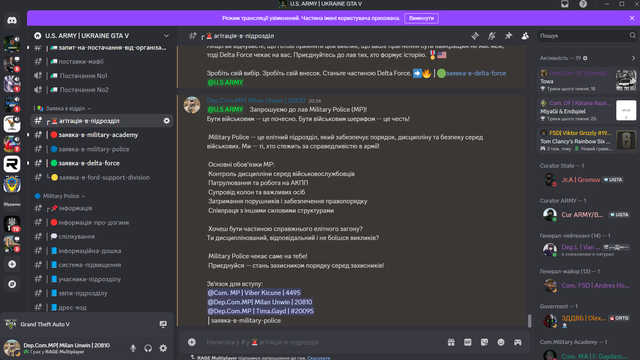Expand the Активність activity panel arrow

click(633, 58)
